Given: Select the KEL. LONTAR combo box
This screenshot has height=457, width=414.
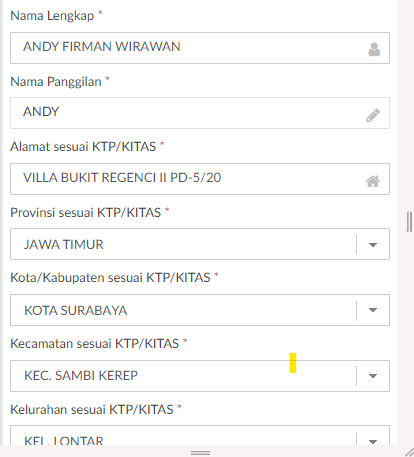Looking at the screenshot, I should 200,435.
